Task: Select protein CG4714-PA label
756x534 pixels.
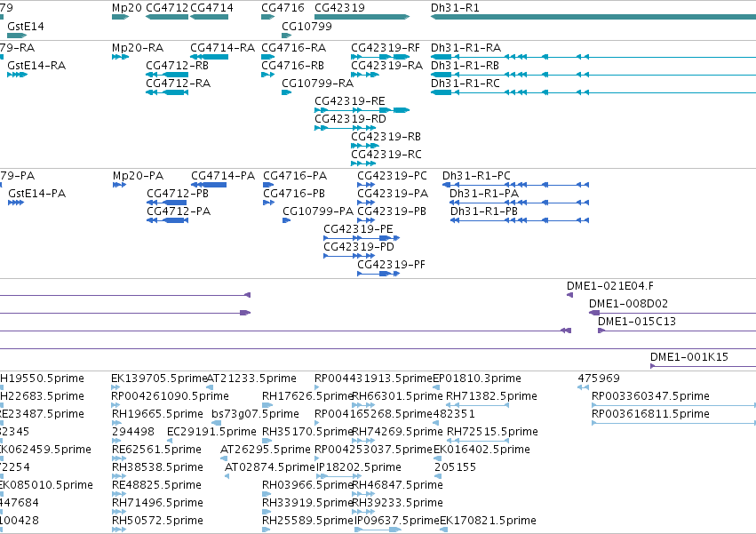Action: point(223,176)
